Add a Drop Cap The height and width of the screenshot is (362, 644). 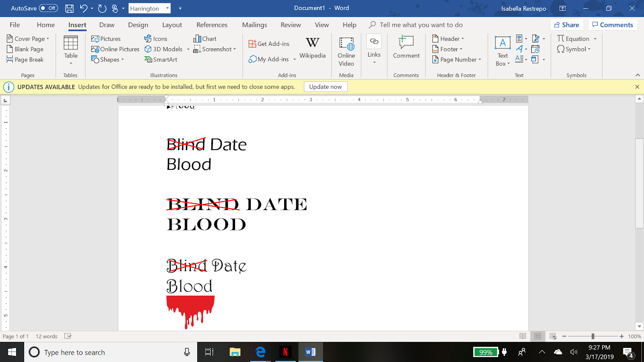click(521, 60)
